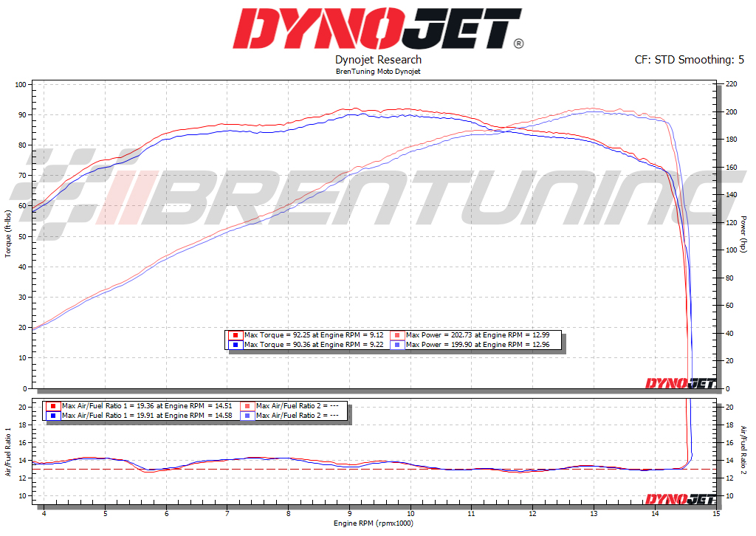Click the Air/Fuel Ratio 2 right axis label

(743, 450)
